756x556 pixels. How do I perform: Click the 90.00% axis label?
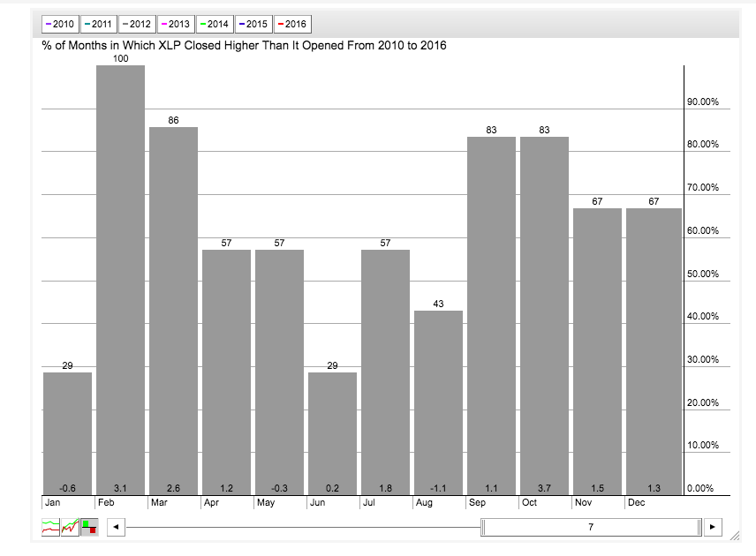(x=702, y=101)
